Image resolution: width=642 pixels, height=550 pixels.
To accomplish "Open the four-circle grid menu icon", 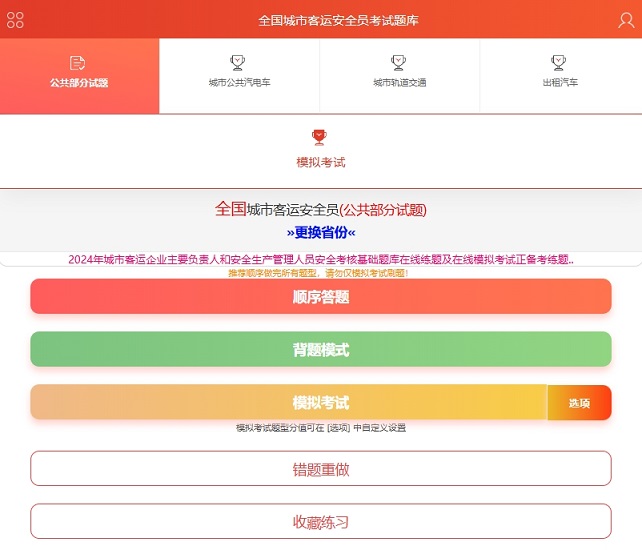I will [15, 20].
